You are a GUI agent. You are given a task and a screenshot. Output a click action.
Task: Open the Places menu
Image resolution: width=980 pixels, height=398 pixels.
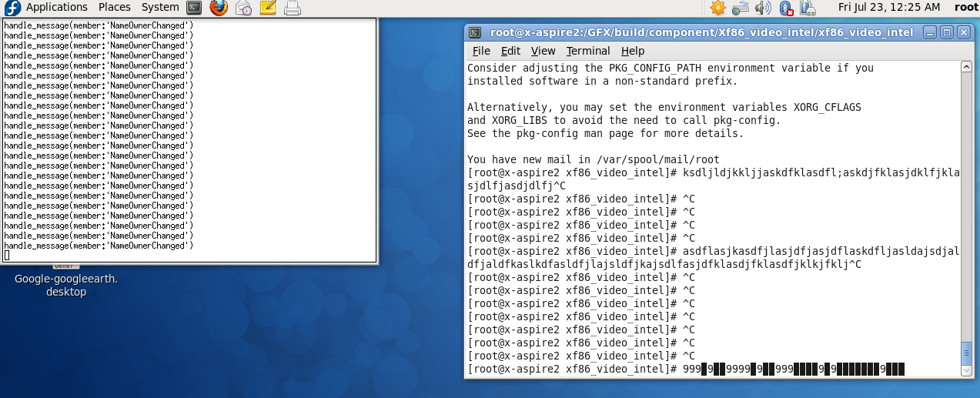click(114, 7)
